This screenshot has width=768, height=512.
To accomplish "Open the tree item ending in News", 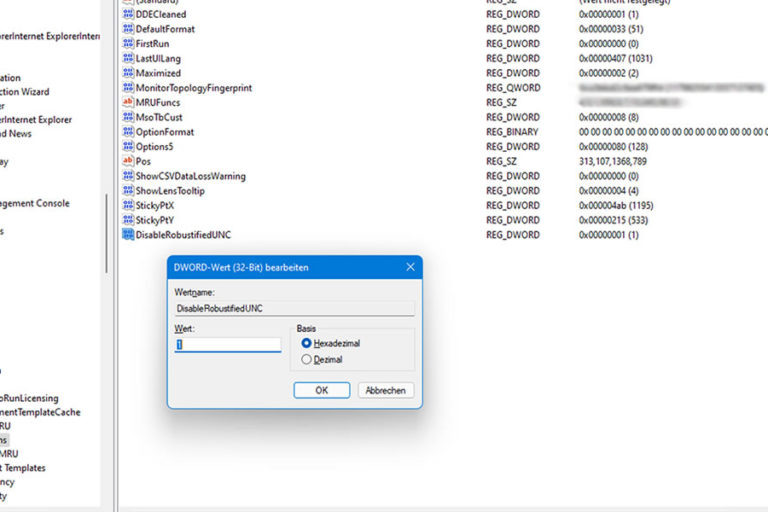I will click(16, 133).
